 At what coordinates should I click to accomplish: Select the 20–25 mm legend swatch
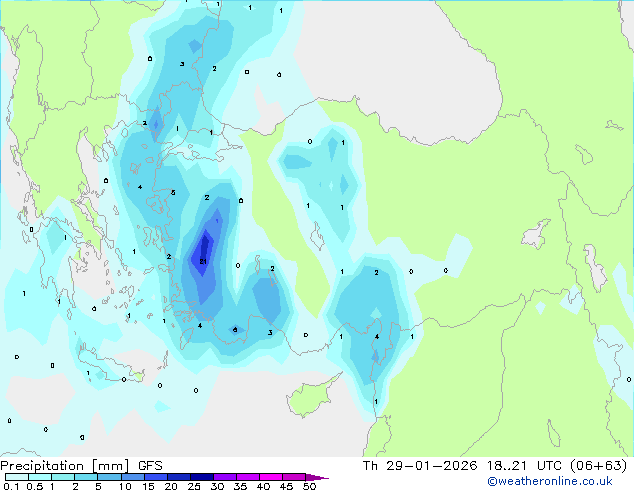pyautogui.click(x=179, y=477)
